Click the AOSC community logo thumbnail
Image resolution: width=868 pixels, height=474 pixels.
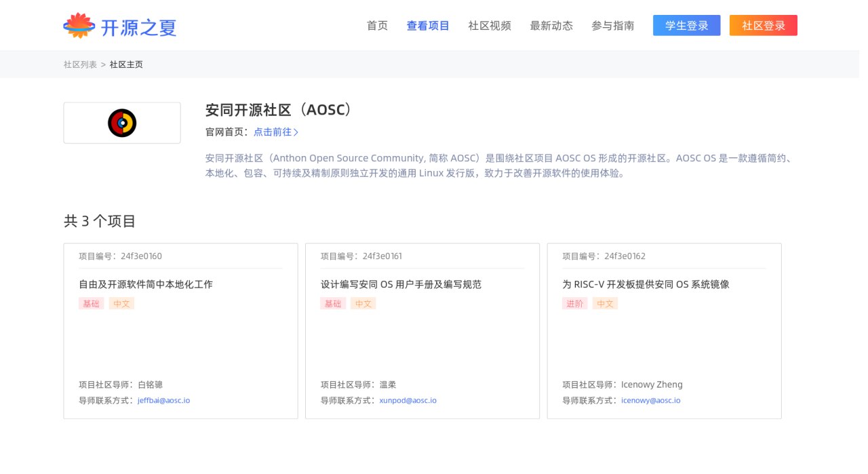tap(122, 123)
